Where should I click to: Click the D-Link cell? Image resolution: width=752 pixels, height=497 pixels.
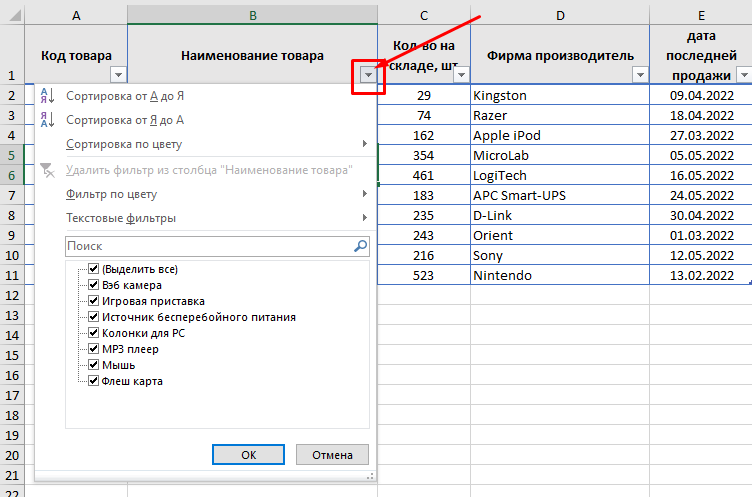560,215
